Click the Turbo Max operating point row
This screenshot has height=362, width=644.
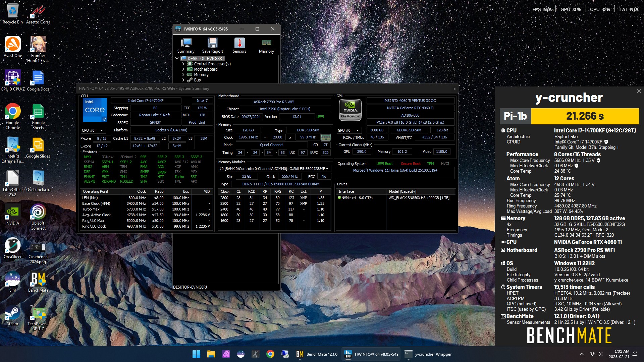click(x=146, y=209)
